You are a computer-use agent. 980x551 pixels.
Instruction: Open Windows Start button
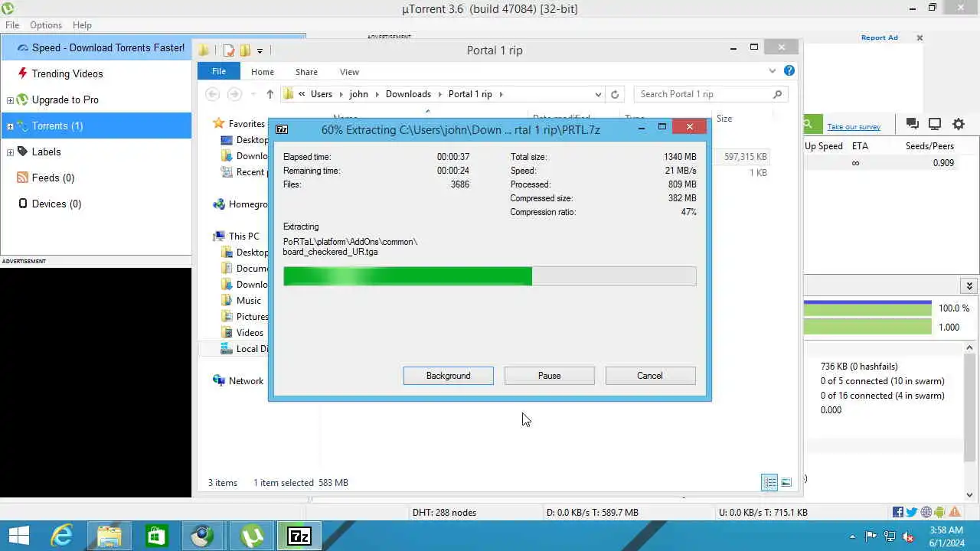[x=18, y=536]
